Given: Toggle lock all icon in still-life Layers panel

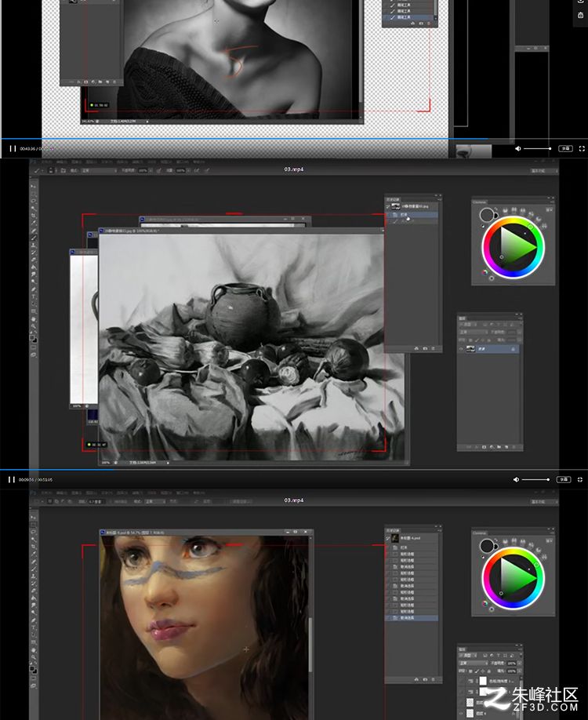Looking at the screenshot, I should [x=489, y=340].
